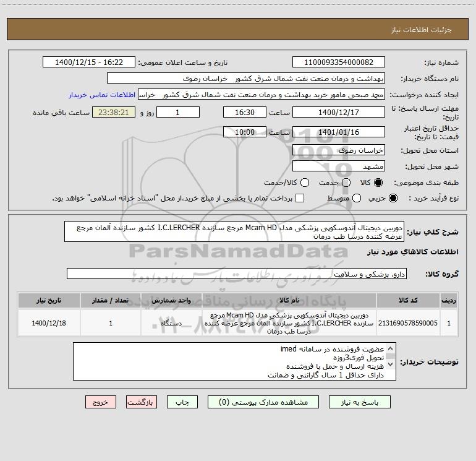Screen dimensions: 476x461
Task: Select the خدمت radio button
Action: [x=346, y=183]
